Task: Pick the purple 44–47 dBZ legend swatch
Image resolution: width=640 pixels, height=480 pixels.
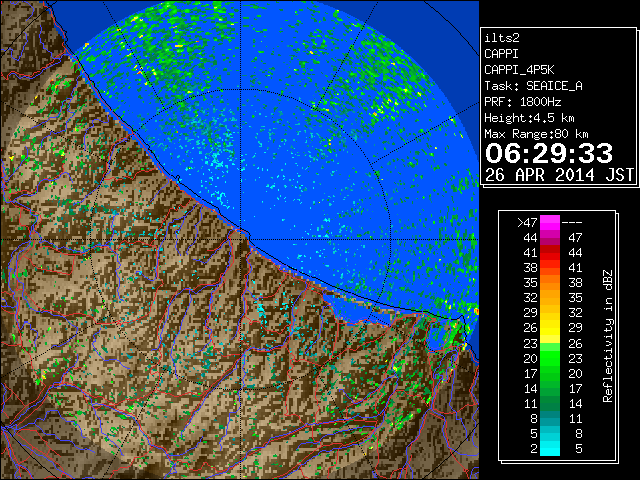Action: 550,238
